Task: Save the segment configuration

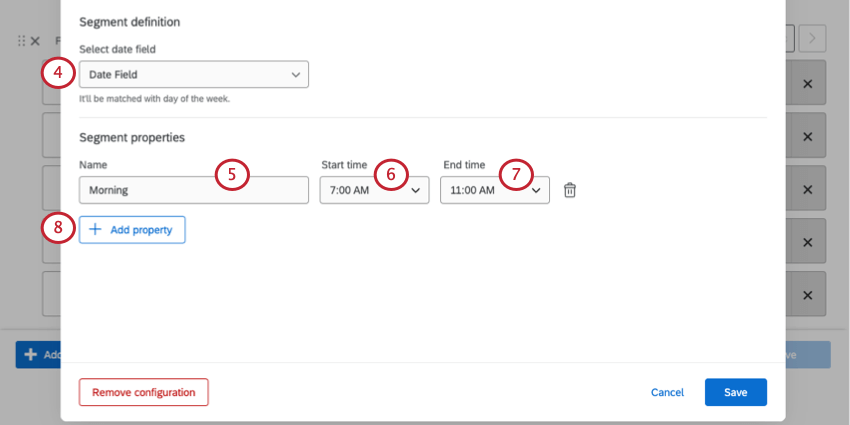Action: coord(736,392)
